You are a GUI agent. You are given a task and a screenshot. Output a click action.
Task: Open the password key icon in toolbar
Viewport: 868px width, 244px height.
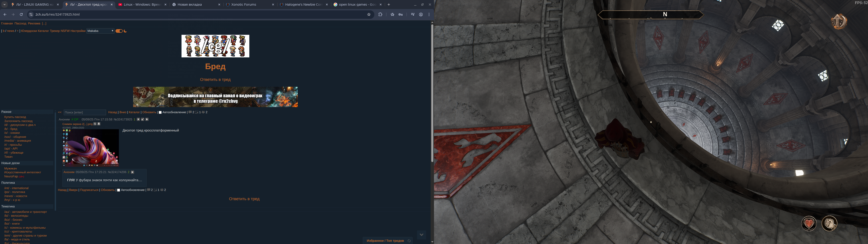click(x=401, y=14)
